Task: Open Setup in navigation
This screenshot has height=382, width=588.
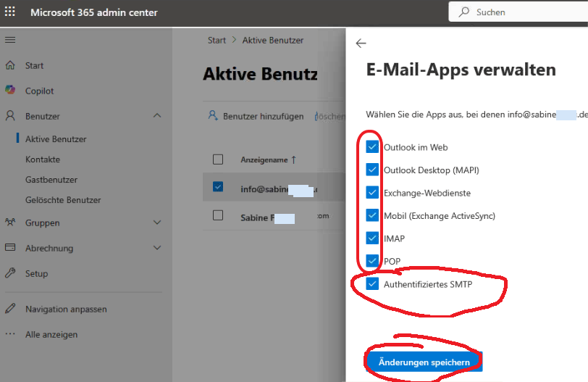Action: (36, 273)
